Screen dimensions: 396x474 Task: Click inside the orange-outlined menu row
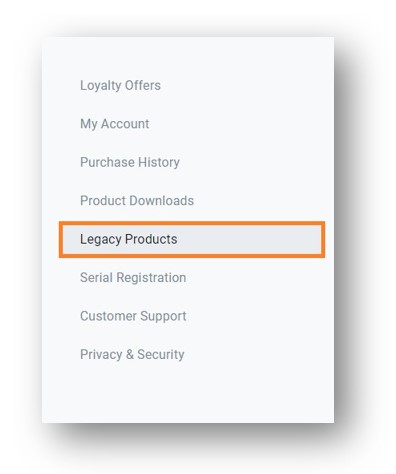point(192,239)
